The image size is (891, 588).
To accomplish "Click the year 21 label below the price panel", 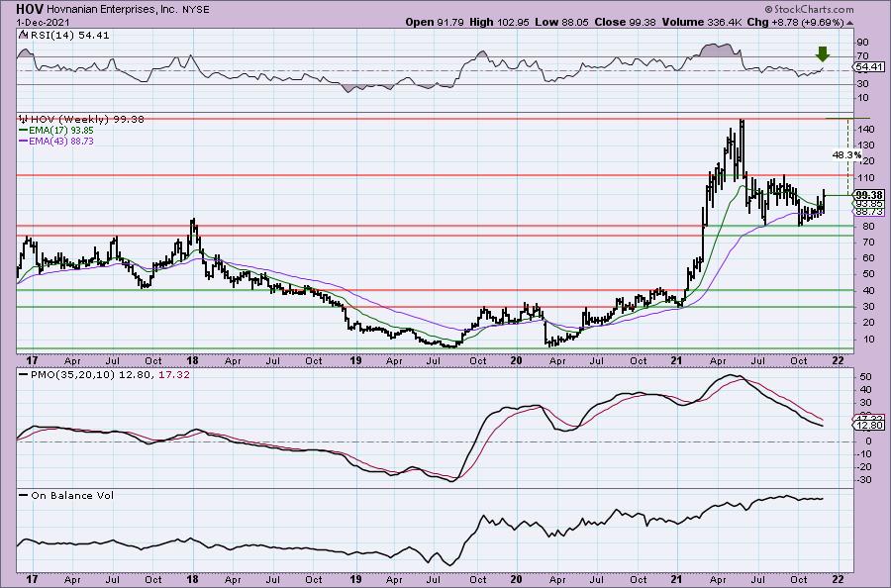I will (x=677, y=360).
